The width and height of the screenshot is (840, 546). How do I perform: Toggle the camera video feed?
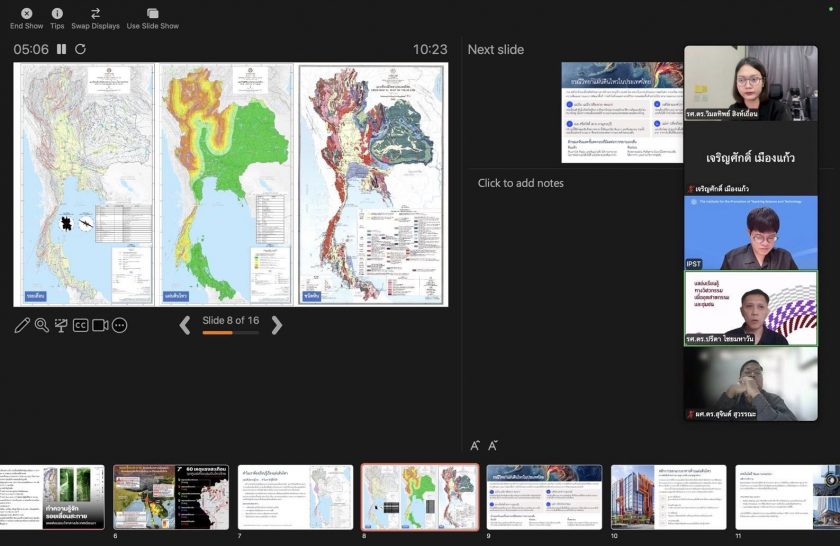pos(100,325)
